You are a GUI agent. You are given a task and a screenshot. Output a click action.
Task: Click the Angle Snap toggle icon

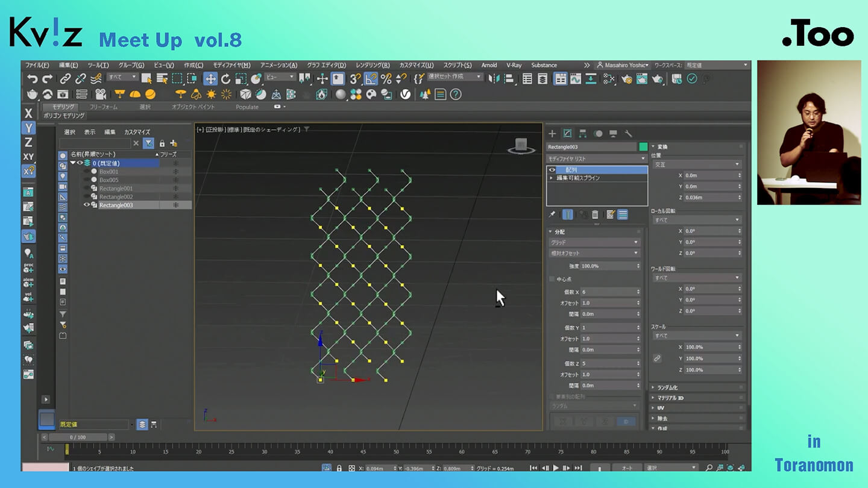point(371,79)
